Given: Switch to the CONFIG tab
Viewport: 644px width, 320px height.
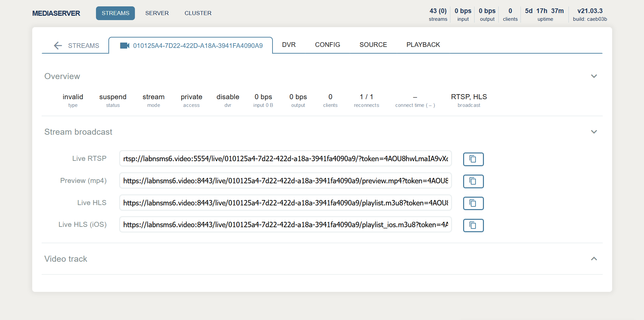Looking at the screenshot, I should tap(327, 45).
